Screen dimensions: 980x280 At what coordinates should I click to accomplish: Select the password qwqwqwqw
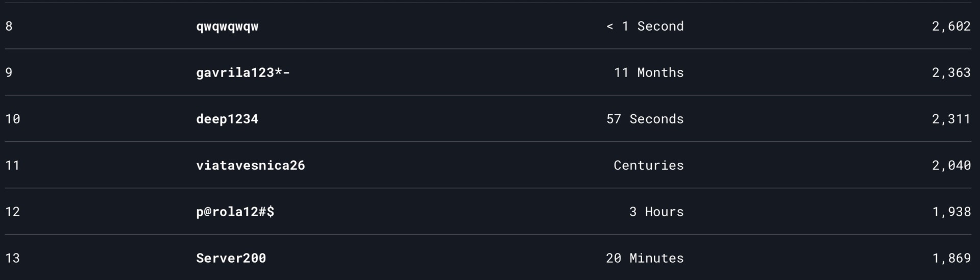(227, 27)
